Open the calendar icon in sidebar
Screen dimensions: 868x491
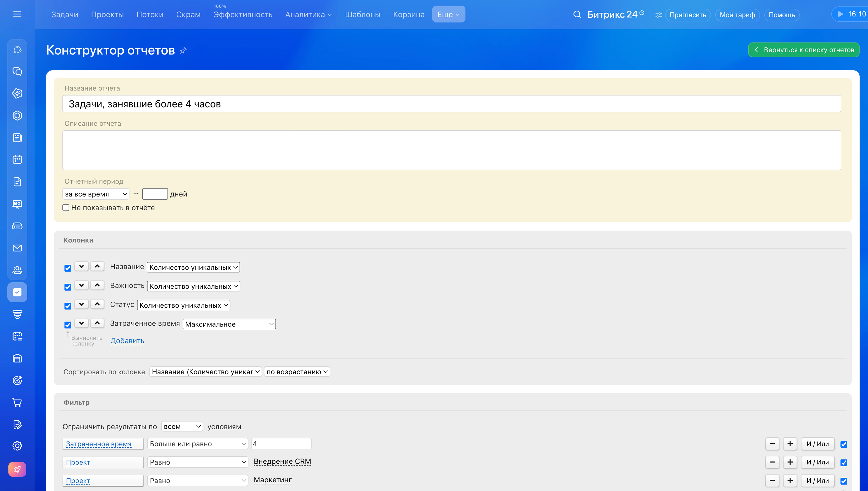point(17,160)
